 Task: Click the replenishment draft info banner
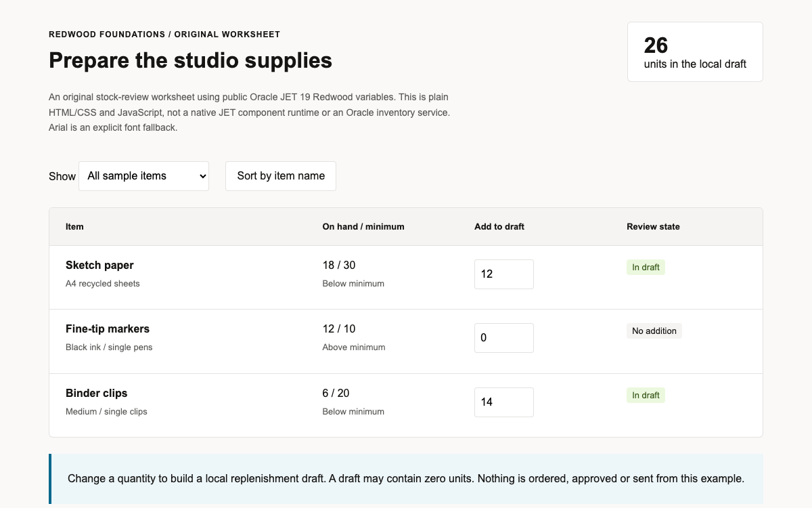tap(406, 479)
